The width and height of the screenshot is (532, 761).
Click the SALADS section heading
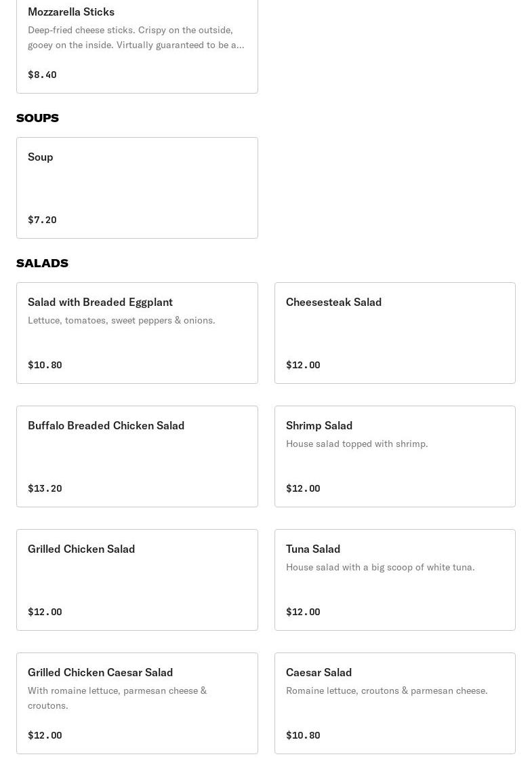[42, 263]
